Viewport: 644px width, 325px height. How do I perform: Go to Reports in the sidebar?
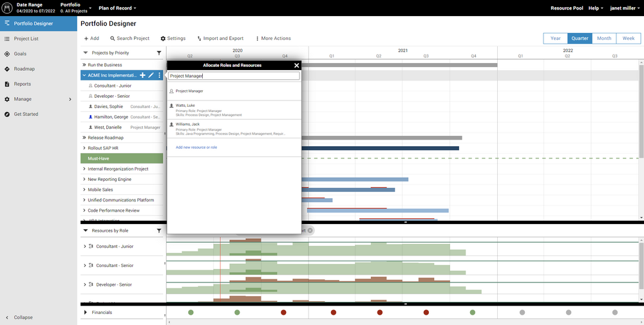tap(23, 84)
